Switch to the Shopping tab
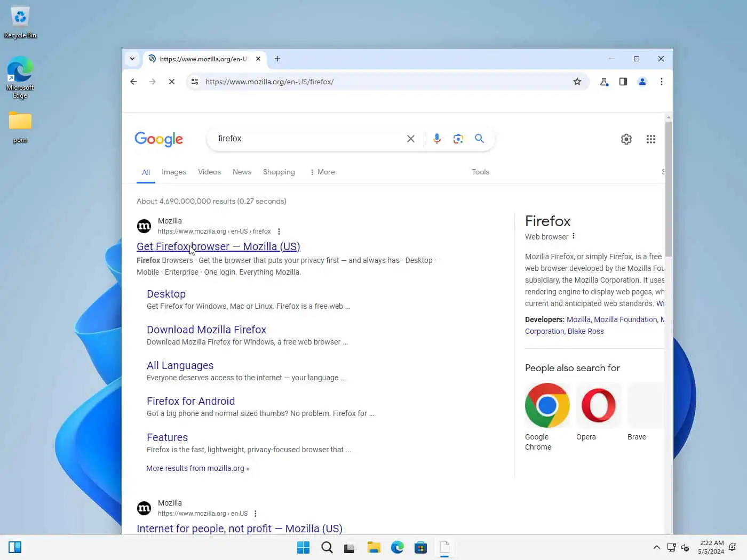This screenshot has width=747, height=560. (279, 172)
